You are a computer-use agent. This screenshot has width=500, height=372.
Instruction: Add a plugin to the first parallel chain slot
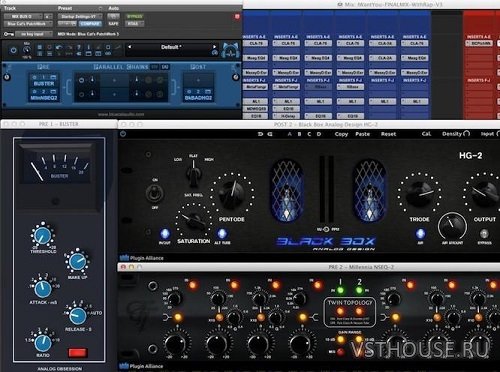click(x=114, y=80)
